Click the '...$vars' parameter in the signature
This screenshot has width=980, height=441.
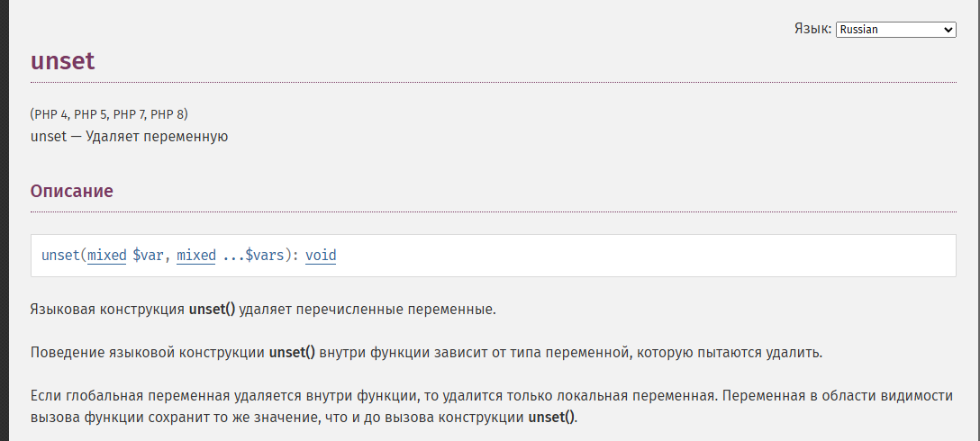point(253,256)
